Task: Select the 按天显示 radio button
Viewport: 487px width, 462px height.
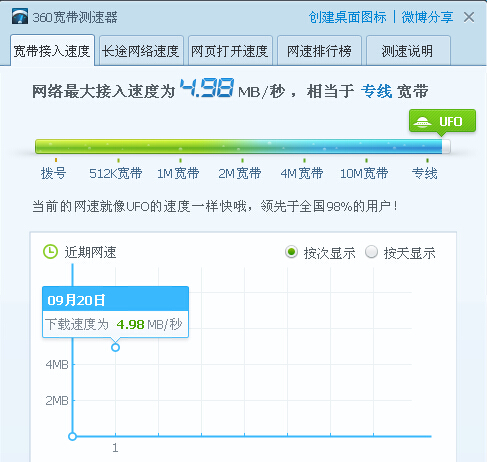Action: click(x=371, y=252)
